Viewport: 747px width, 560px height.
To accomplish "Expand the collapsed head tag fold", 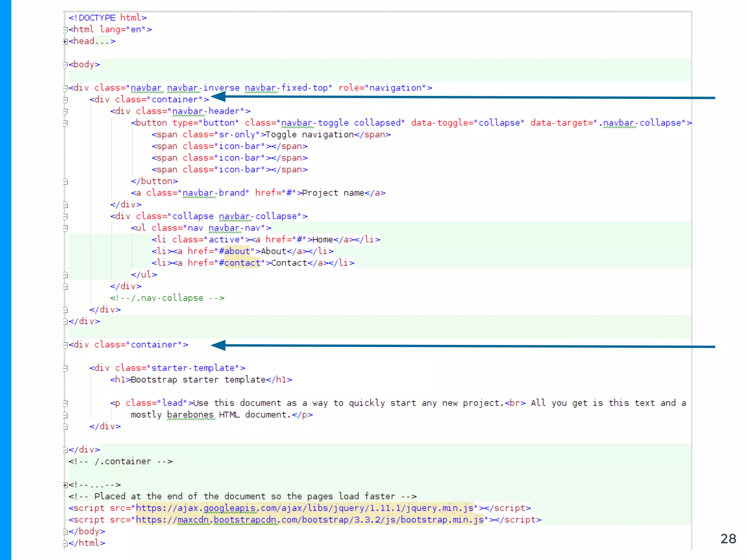I will tap(65, 42).
